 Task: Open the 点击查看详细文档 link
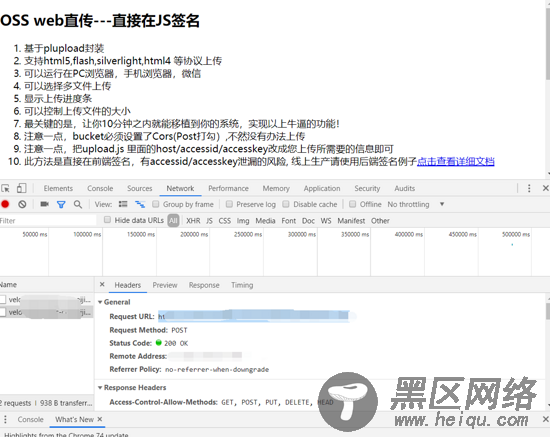tap(456, 161)
